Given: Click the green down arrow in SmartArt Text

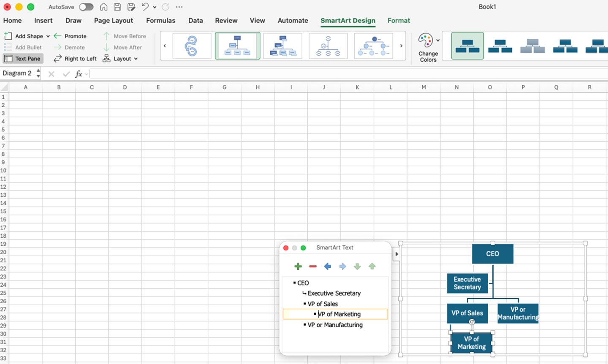Looking at the screenshot, I should (x=357, y=266).
